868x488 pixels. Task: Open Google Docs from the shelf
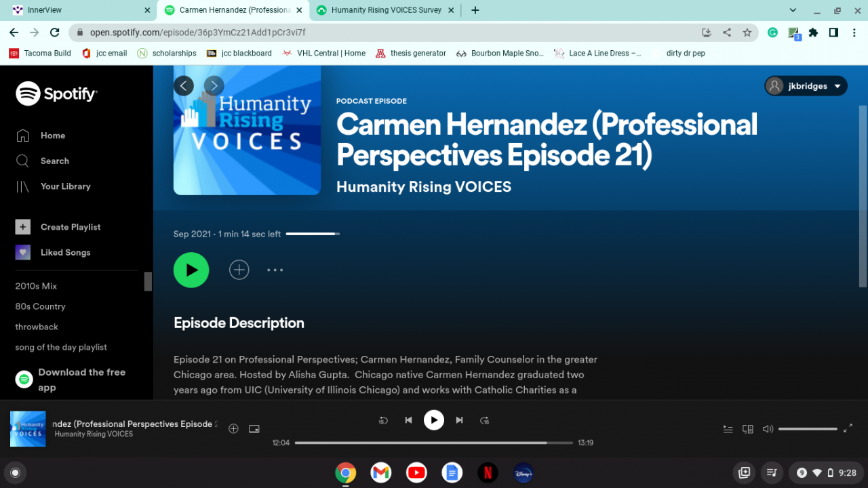click(x=452, y=472)
